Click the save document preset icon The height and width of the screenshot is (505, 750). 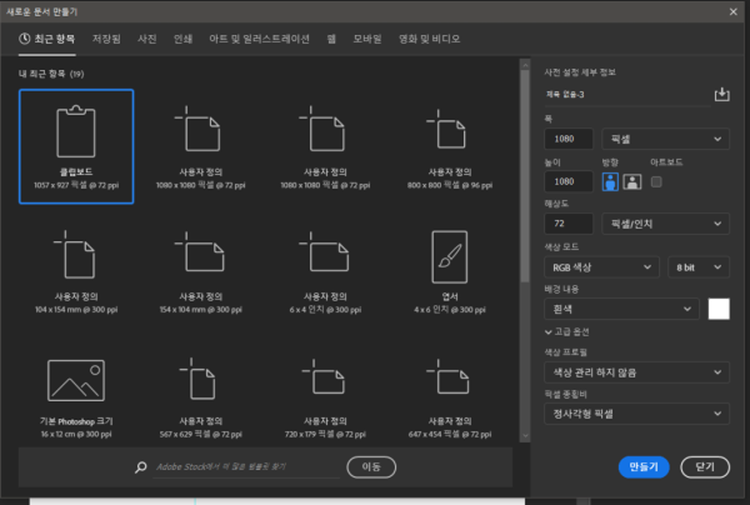722,94
